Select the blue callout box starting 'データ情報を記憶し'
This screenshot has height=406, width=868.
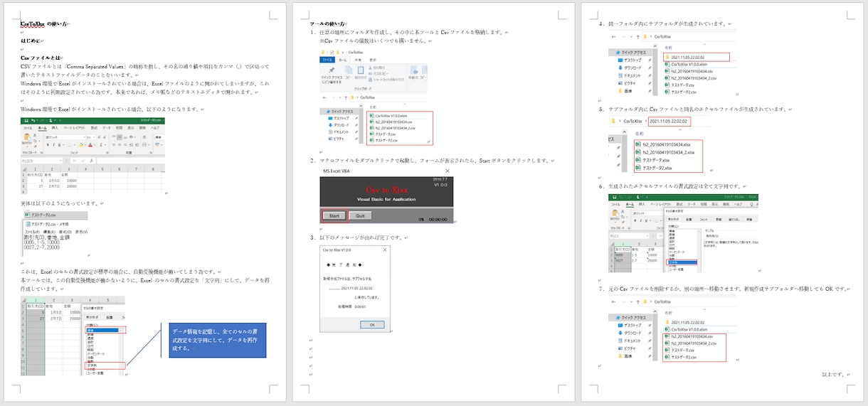218,339
